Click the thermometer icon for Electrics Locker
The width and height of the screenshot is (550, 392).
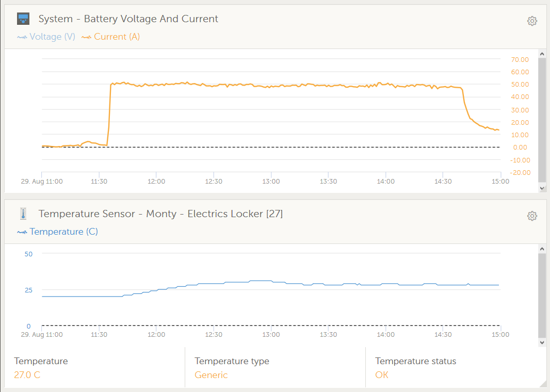[23, 214]
